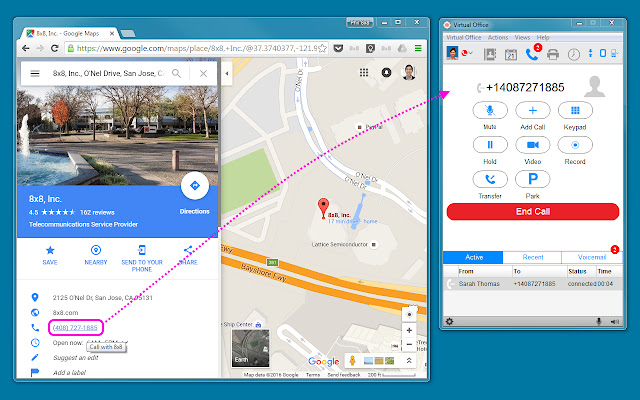Click the 8x8.com website link
Image resolution: width=640 pixels, height=400 pixels.
65,313
